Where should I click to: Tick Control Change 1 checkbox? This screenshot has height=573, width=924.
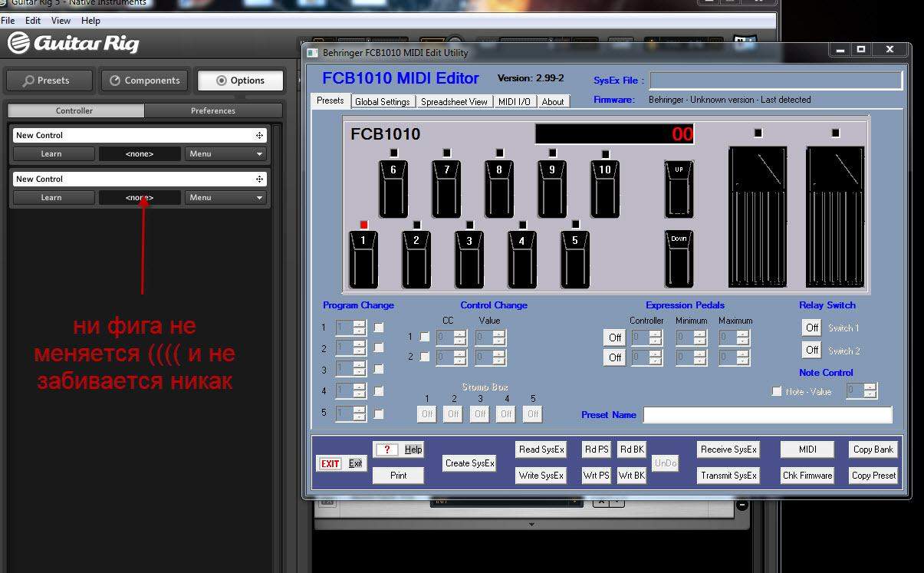pos(425,337)
